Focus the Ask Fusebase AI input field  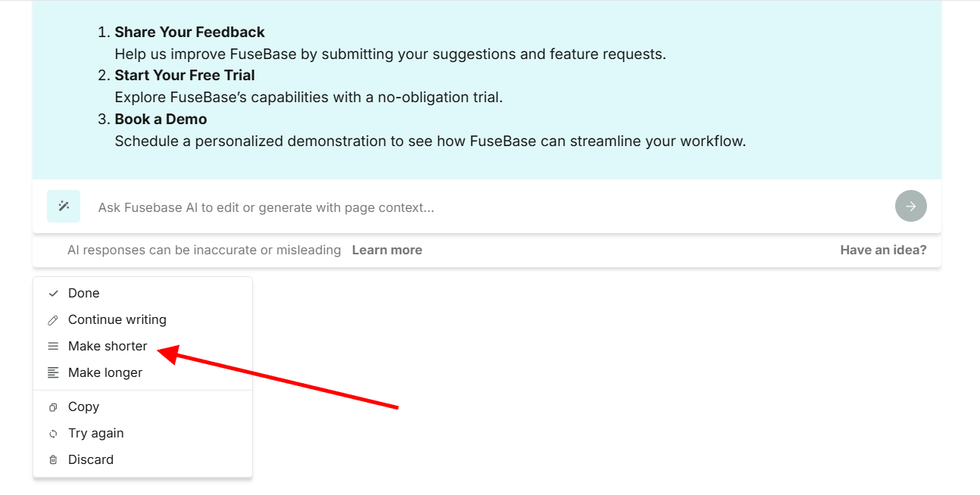point(485,207)
